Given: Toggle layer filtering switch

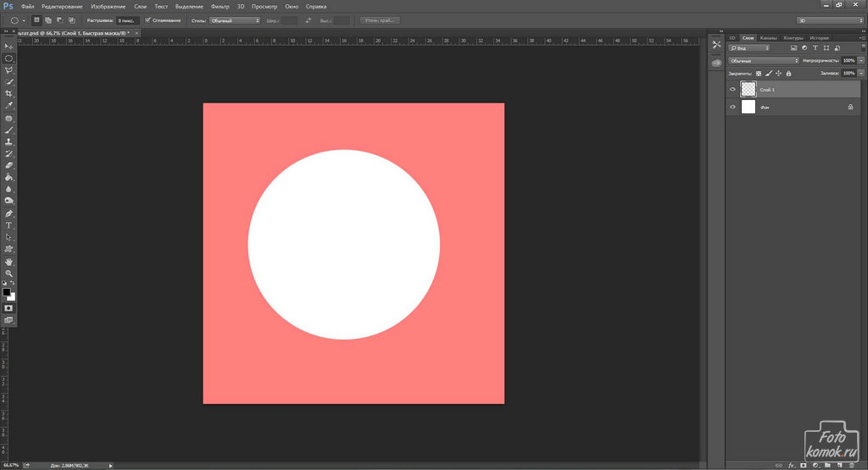Looking at the screenshot, I should [x=863, y=48].
